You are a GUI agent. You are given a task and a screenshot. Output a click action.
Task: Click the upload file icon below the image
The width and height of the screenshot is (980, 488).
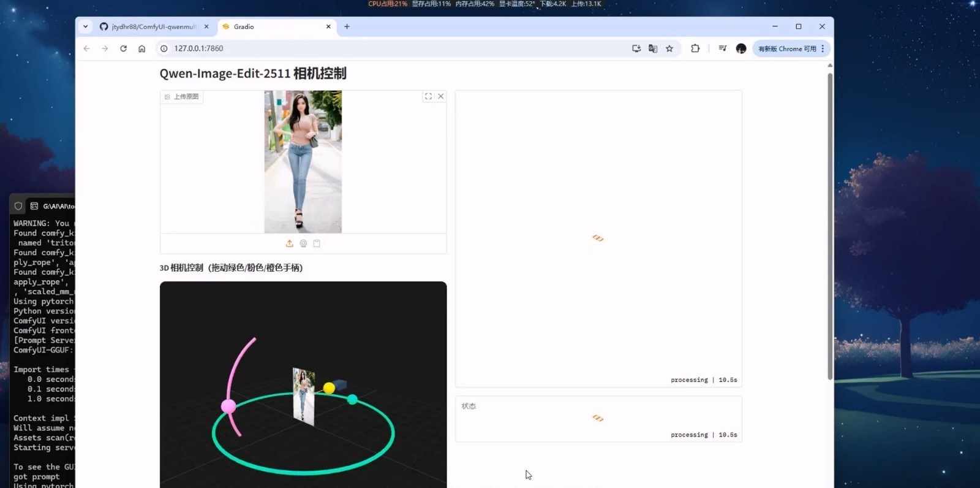pyautogui.click(x=290, y=243)
